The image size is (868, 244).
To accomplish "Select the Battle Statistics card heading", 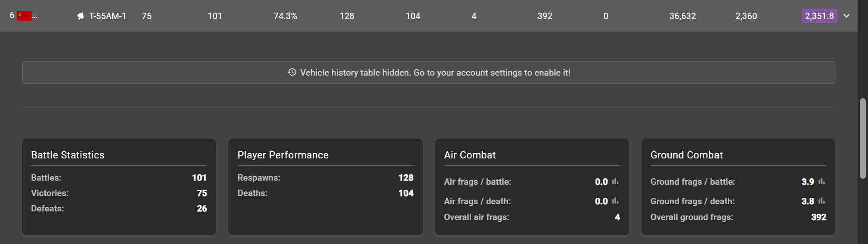I will coord(68,155).
